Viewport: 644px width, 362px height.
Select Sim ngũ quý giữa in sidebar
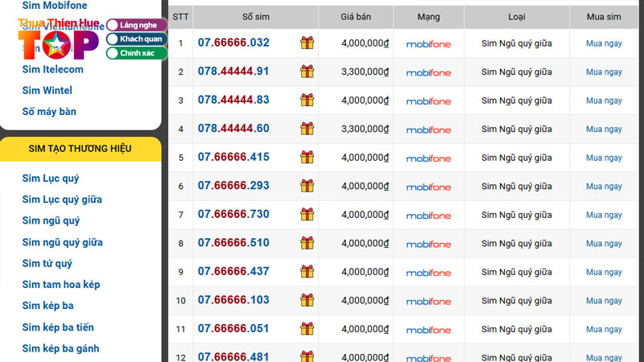point(62,242)
